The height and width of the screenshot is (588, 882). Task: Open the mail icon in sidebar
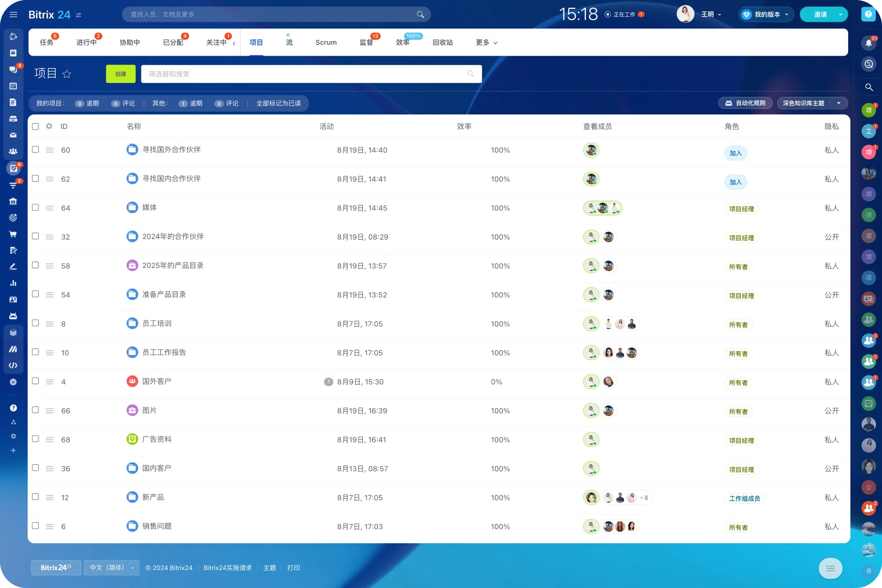click(x=13, y=135)
